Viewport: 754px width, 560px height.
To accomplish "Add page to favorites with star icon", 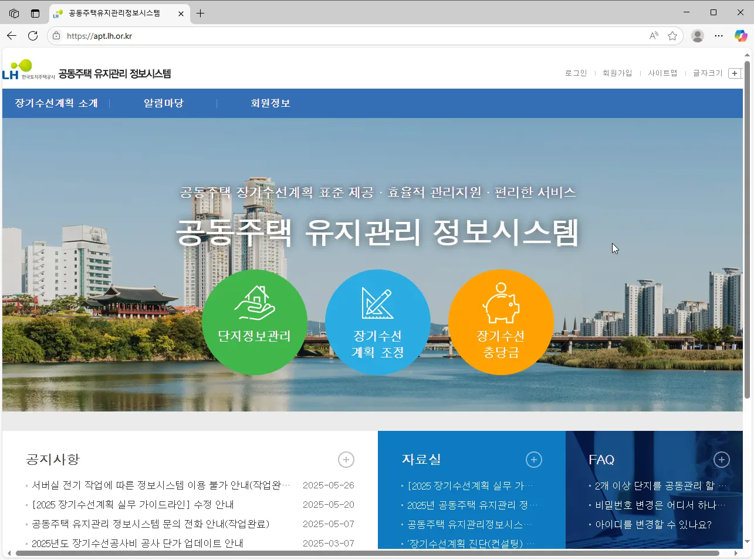I will click(672, 36).
